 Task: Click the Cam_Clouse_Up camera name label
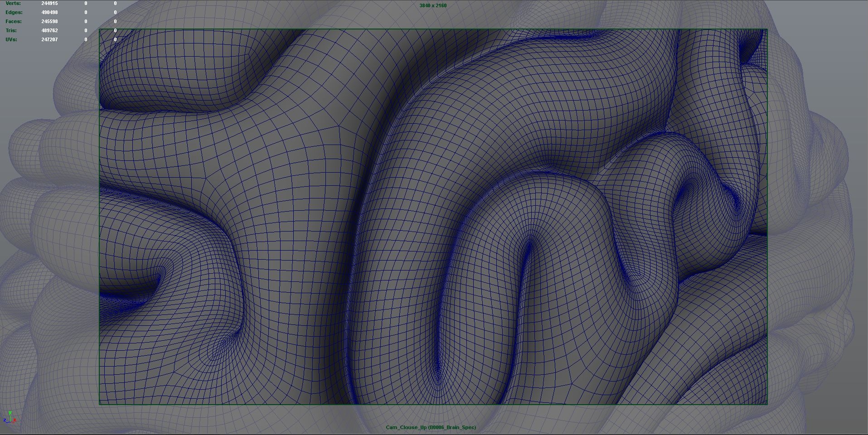(431, 427)
